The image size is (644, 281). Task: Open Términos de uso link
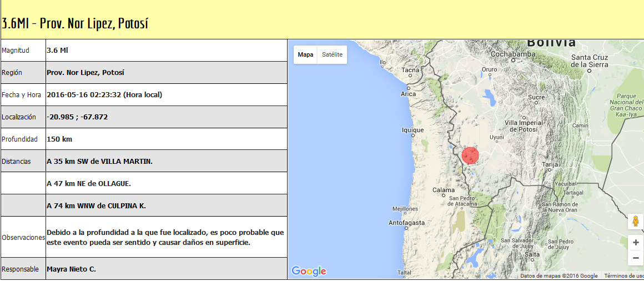click(624, 276)
